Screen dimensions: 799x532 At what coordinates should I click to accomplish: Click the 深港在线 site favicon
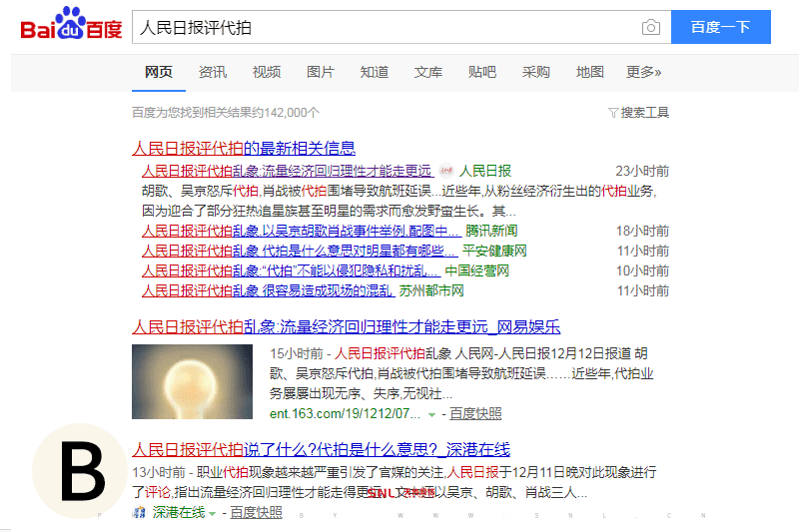(139, 512)
